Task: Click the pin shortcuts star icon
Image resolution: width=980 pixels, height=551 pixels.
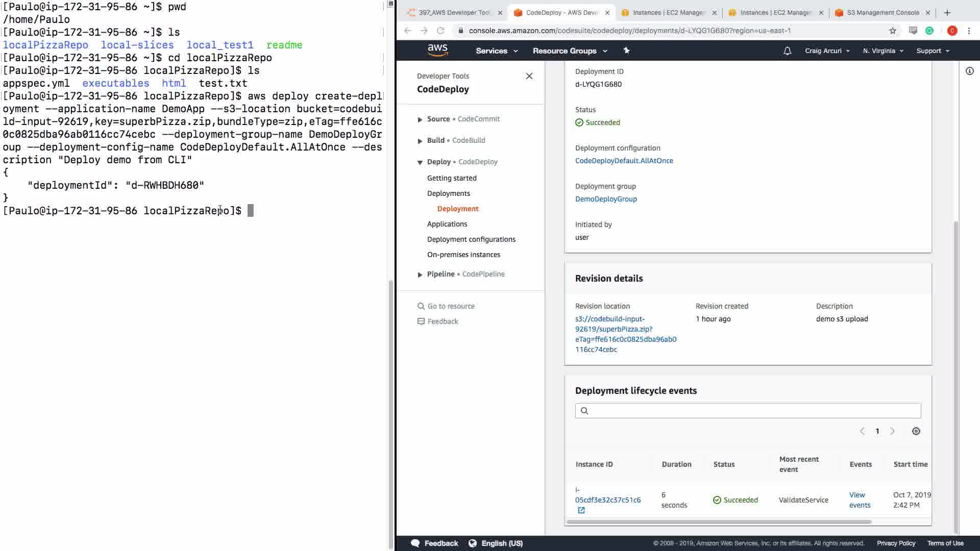Action: pyautogui.click(x=626, y=51)
